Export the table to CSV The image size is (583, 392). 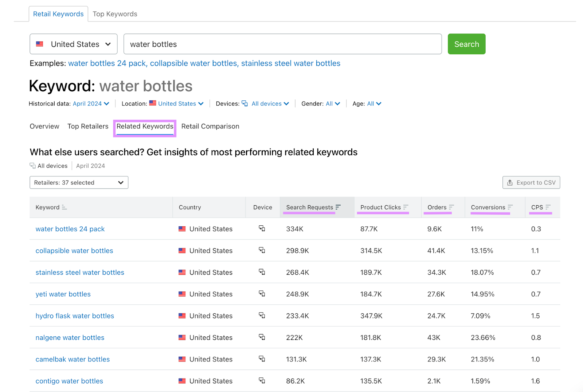[531, 182]
